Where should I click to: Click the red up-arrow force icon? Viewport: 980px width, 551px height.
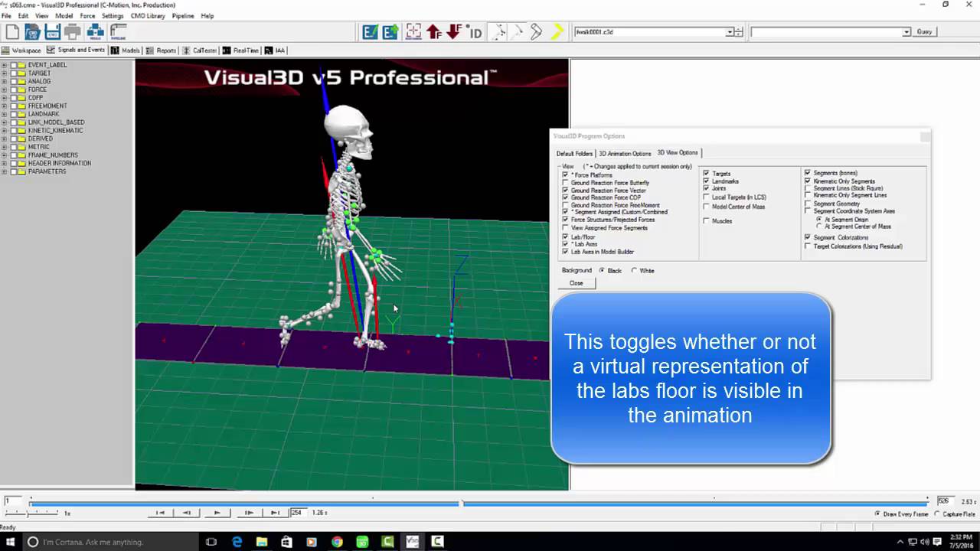point(434,31)
